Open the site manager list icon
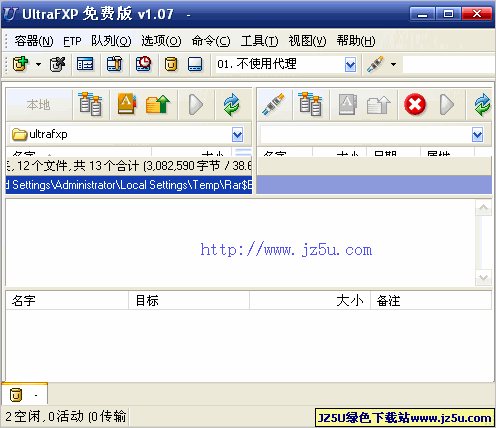The width and height of the screenshot is (496, 428). [85, 64]
